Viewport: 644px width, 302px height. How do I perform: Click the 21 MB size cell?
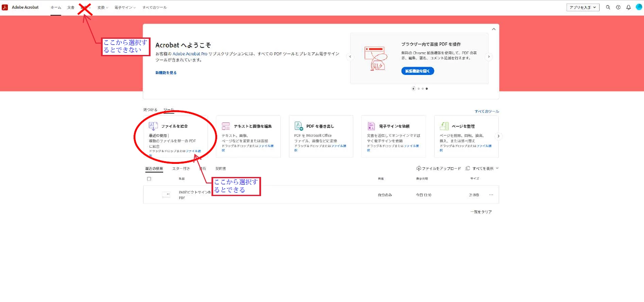point(474,195)
